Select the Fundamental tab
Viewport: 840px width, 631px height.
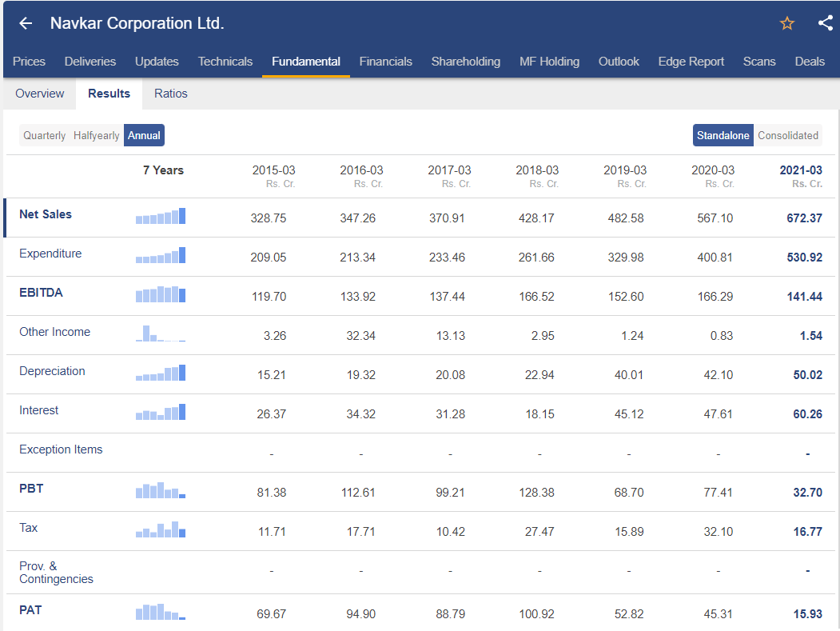306,61
